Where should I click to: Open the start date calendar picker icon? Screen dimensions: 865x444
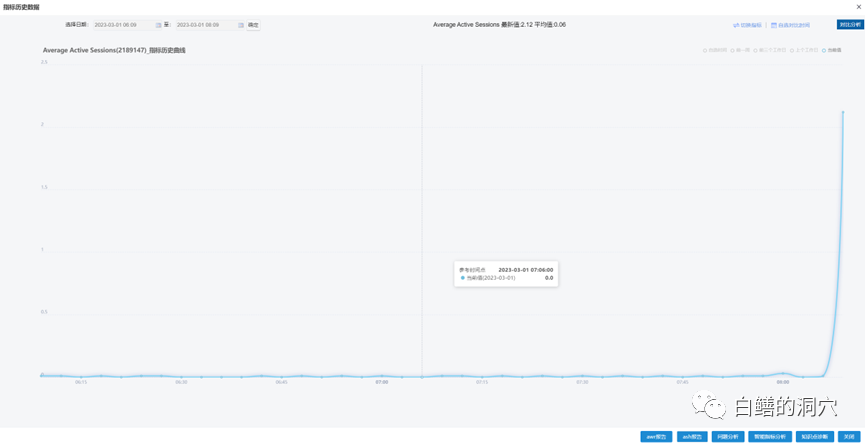[x=158, y=25]
